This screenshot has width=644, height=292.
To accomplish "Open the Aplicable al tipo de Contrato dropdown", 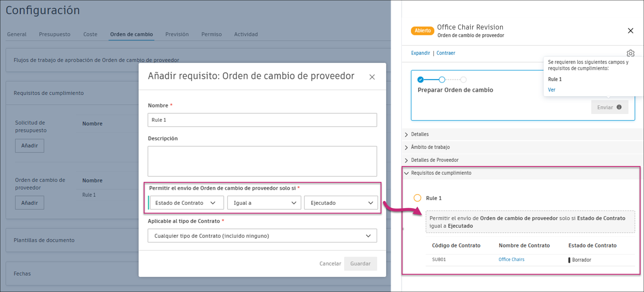I will pos(262,236).
